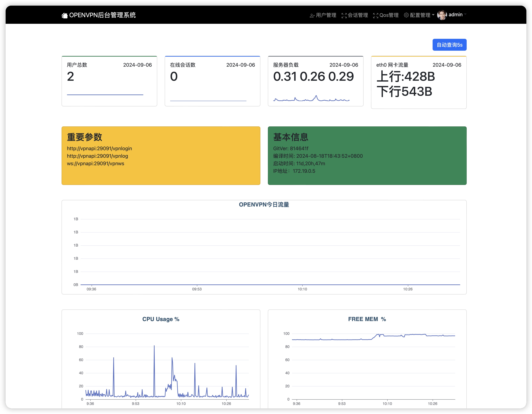The height and width of the screenshot is (414, 532).
Task: Select the eth0 网卡流量 card
Action: click(x=419, y=82)
